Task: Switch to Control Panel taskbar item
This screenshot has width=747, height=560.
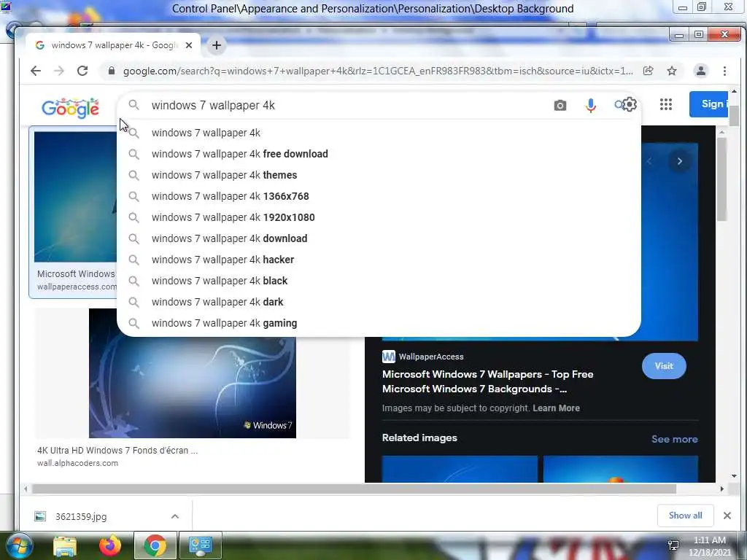Action: click(201, 545)
